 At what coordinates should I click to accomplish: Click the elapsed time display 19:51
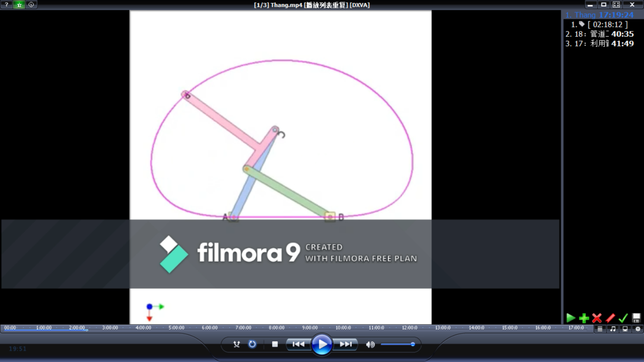[x=18, y=349]
